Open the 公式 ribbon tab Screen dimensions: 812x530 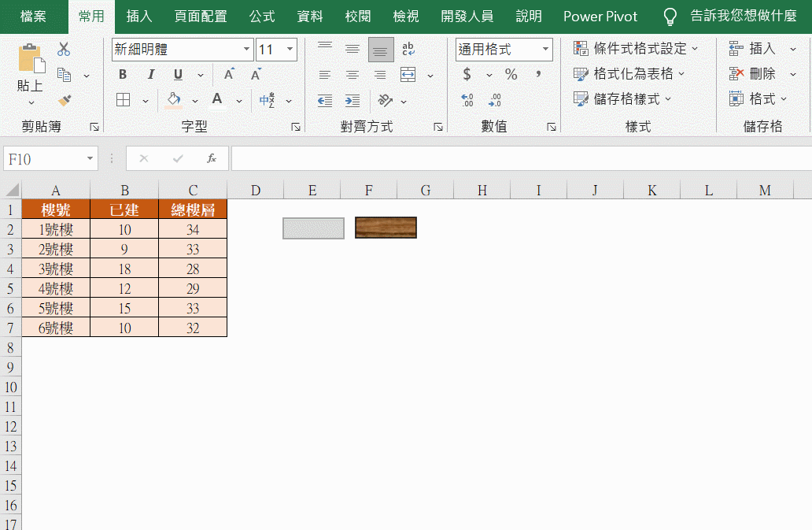coord(262,17)
